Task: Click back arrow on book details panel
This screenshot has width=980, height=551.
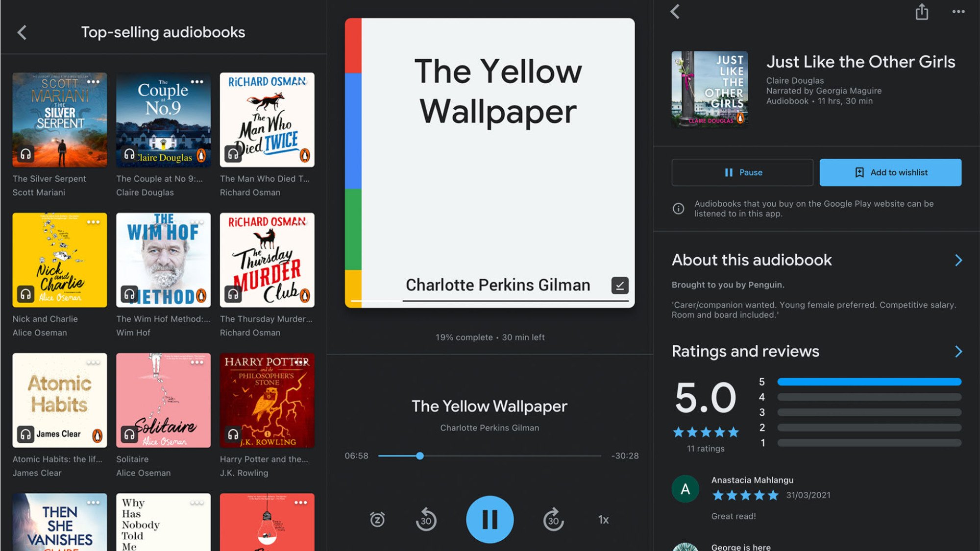Action: 675,12
